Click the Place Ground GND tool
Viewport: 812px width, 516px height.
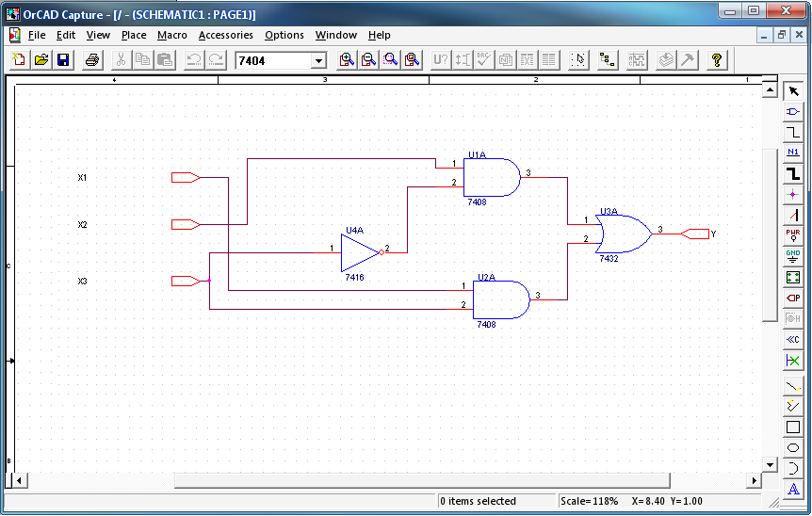(793, 256)
